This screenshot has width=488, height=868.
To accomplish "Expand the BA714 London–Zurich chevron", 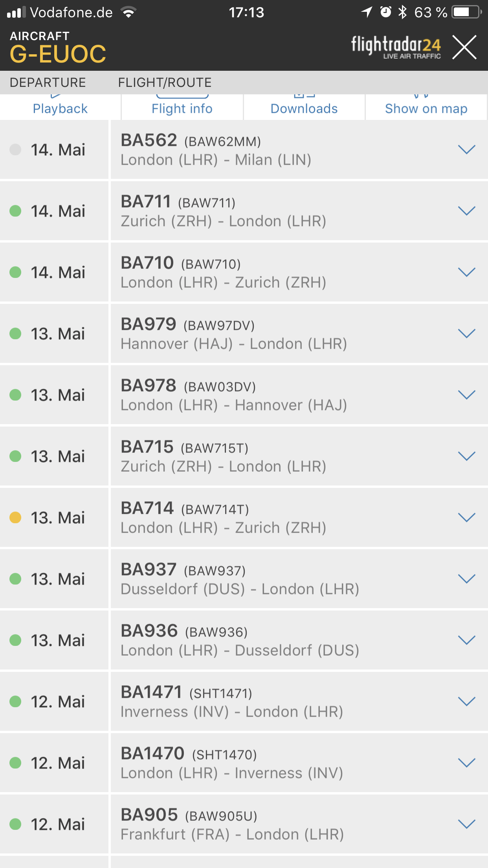I will click(467, 518).
